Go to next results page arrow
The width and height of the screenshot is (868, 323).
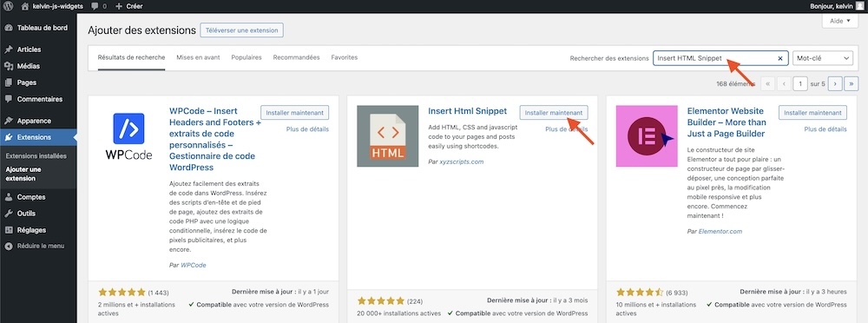(x=835, y=83)
